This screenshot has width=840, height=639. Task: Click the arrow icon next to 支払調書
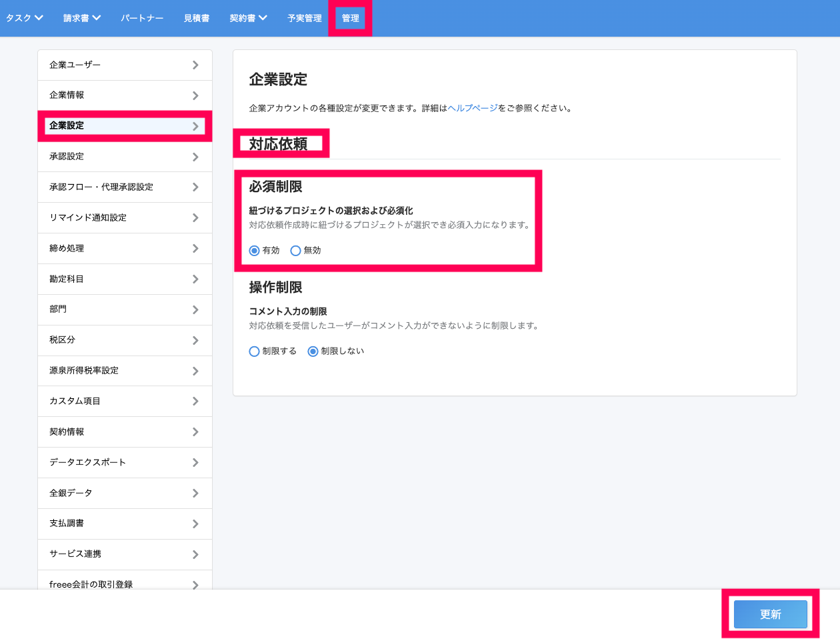195,524
